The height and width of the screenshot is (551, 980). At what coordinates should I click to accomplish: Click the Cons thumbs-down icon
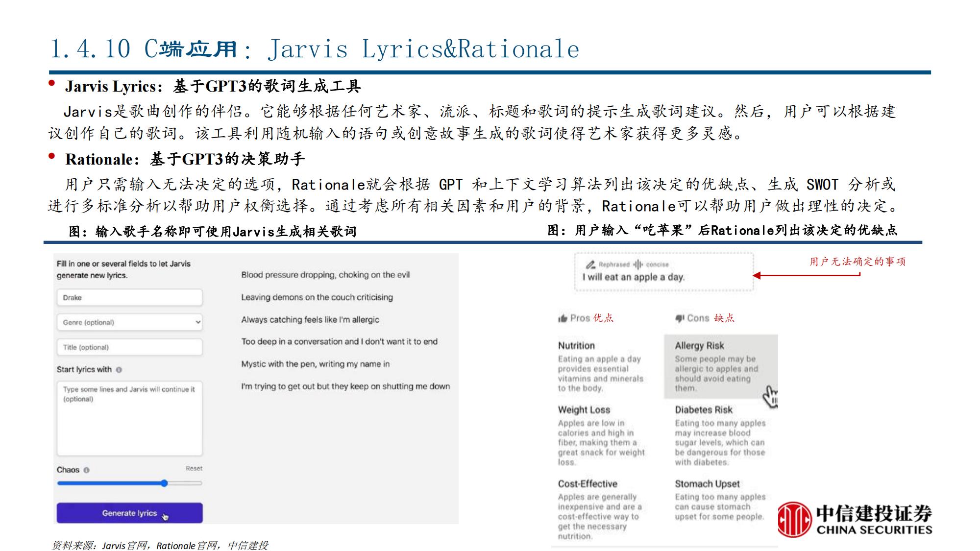tap(680, 318)
